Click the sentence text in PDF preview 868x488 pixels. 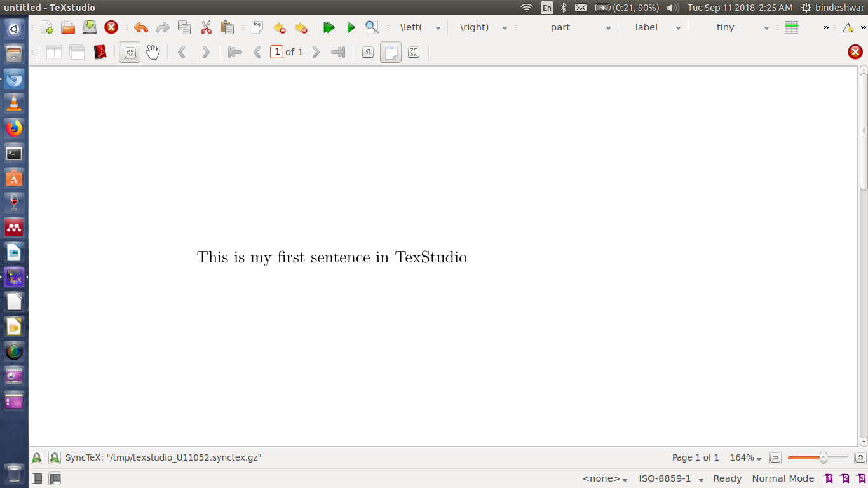point(332,257)
